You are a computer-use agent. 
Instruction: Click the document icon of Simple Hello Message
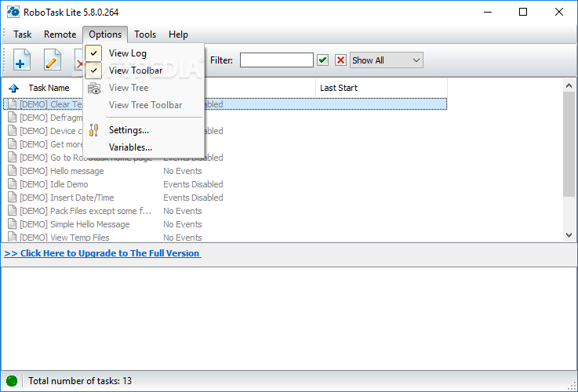click(13, 224)
